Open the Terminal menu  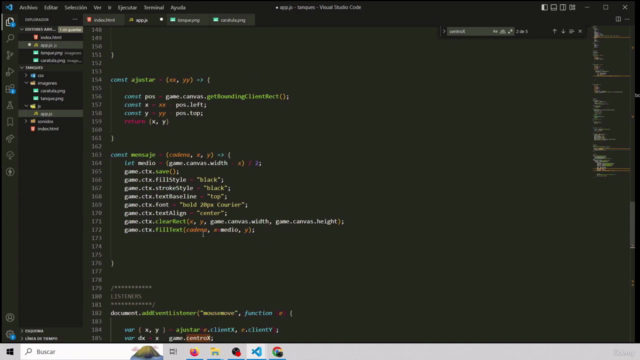coord(153,7)
